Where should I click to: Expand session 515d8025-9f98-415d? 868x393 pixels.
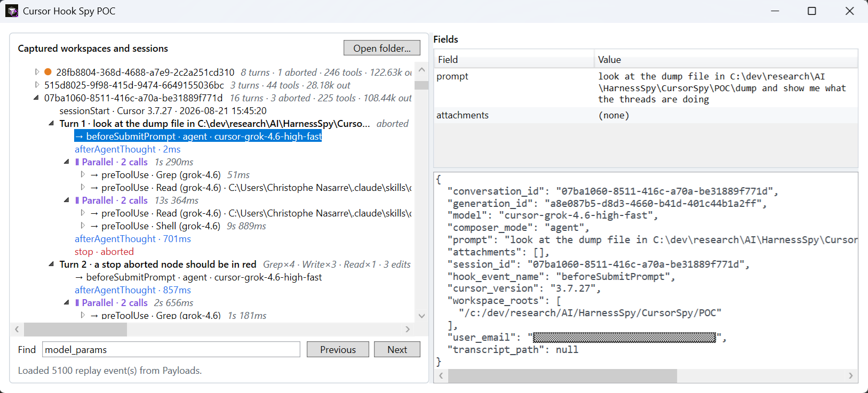[x=36, y=85]
